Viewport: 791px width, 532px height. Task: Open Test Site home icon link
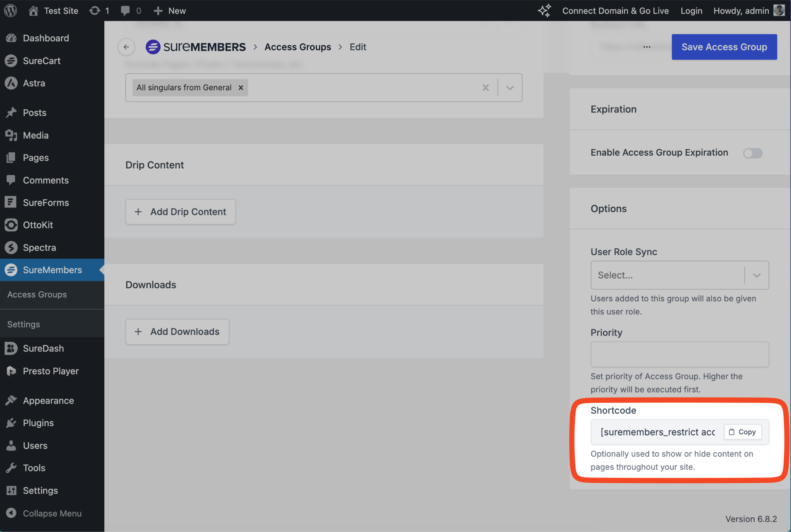point(34,10)
